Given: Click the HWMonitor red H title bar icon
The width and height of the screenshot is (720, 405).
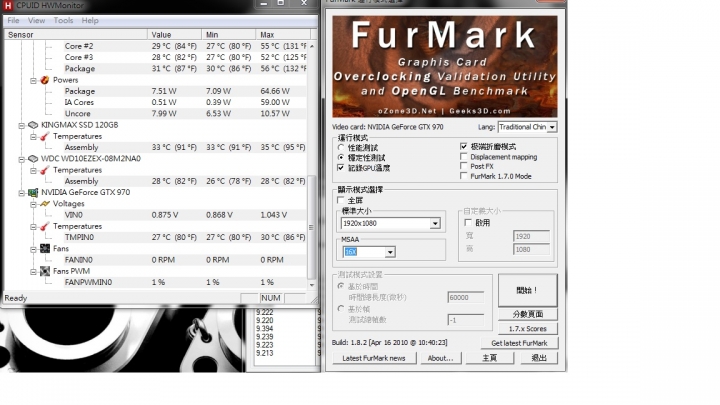Looking at the screenshot, I should pos(7,5).
